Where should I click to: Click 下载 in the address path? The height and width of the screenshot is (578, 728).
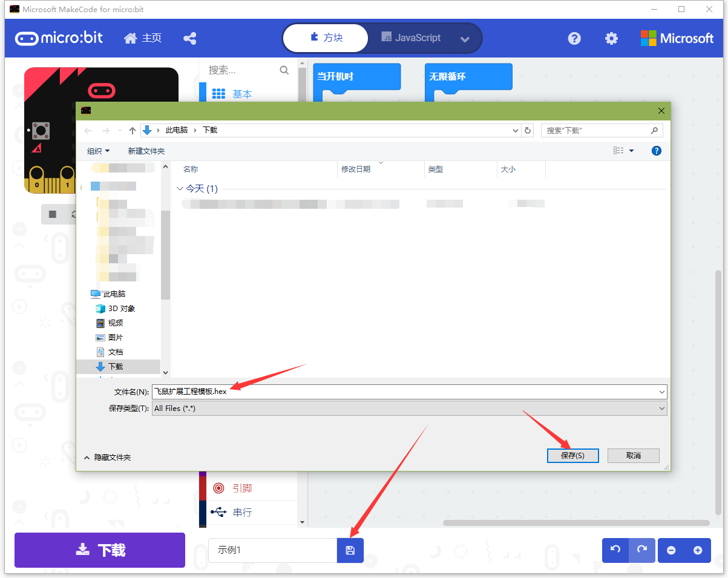click(210, 130)
